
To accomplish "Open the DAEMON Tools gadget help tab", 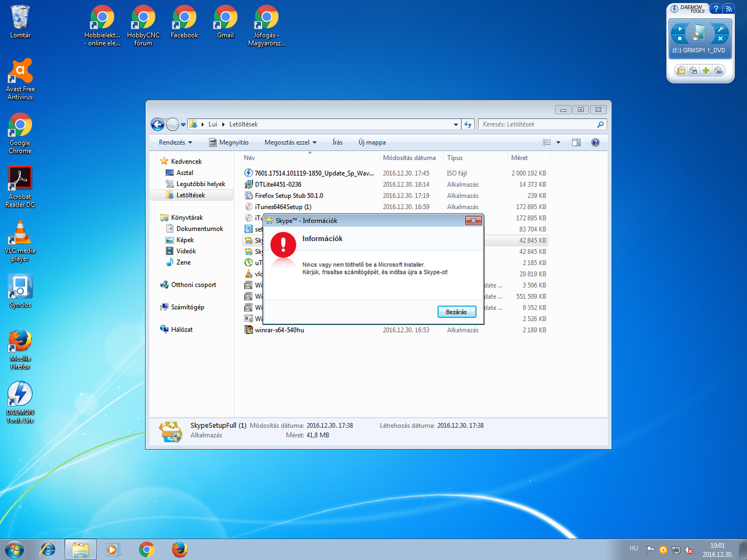I will [x=716, y=9].
